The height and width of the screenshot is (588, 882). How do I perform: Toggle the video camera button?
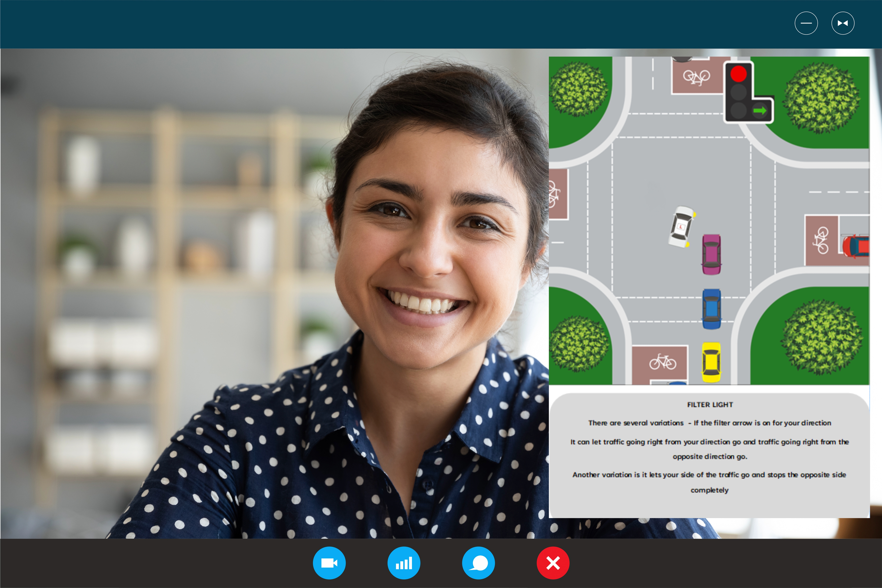pos(329,563)
